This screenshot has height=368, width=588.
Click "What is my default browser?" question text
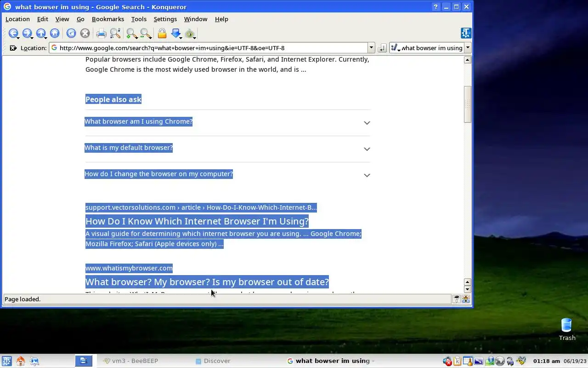pos(129,148)
